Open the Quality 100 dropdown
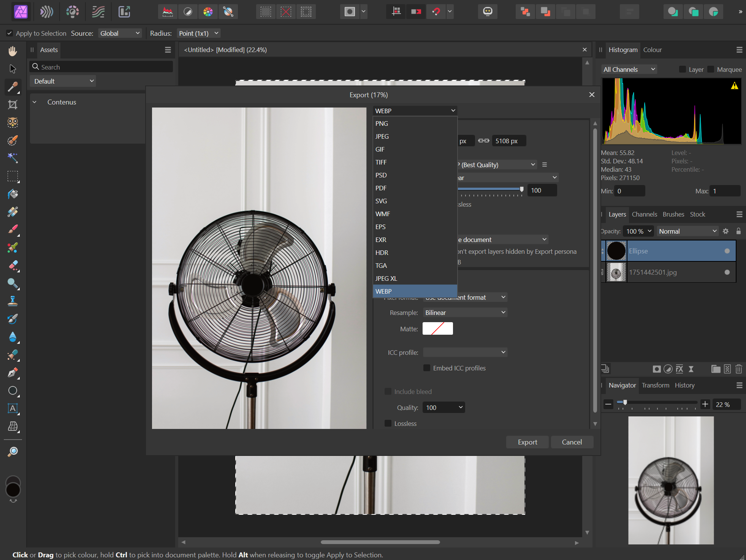This screenshot has height=560, width=746. click(x=444, y=407)
